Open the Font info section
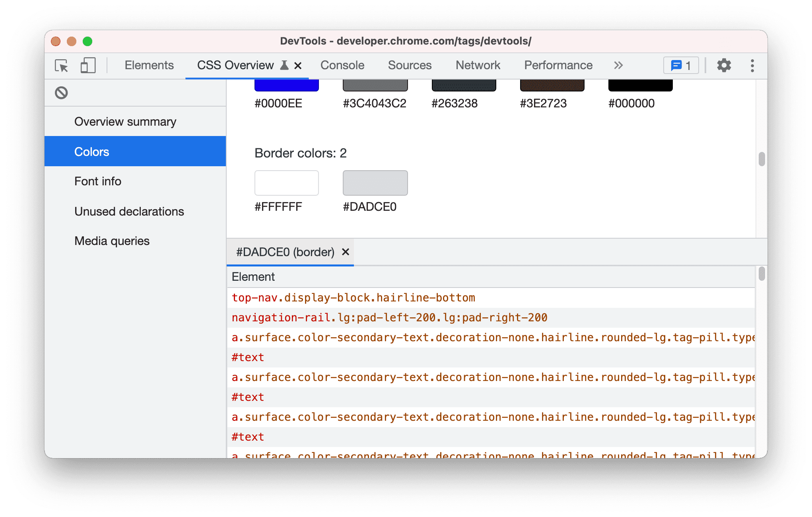This screenshot has height=517, width=812. tap(98, 181)
